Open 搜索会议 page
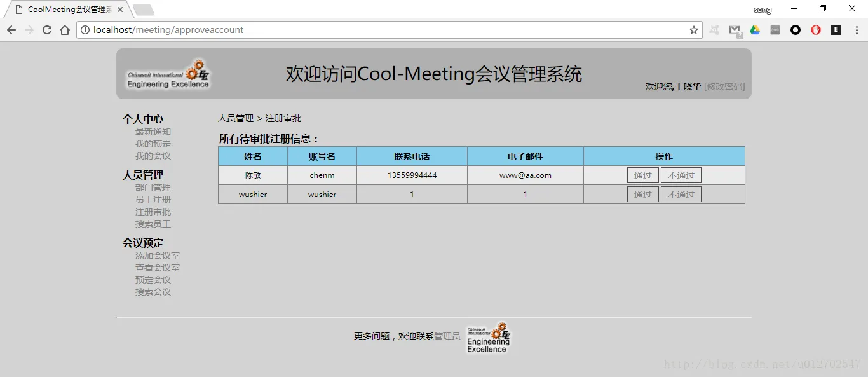 [153, 292]
